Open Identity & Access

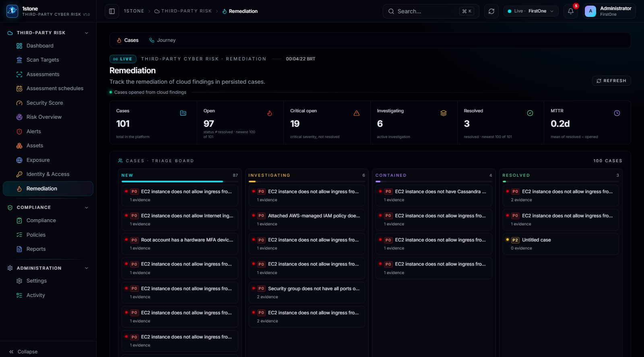(x=48, y=174)
